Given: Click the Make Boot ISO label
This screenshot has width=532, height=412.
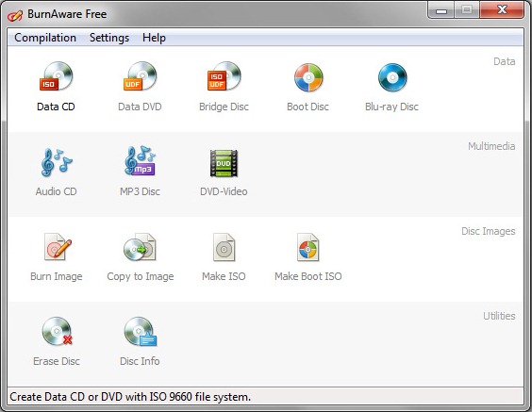Looking at the screenshot, I should pos(308,276).
